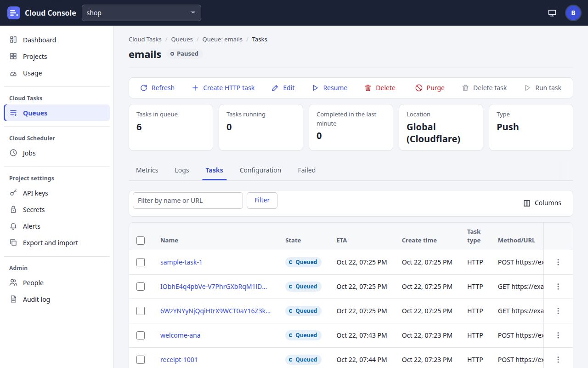Check the sample-task-1 row checkbox
The image size is (588, 368).
tap(141, 262)
